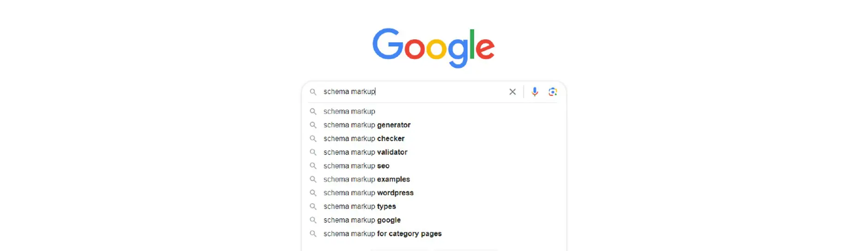Select "schema markup validator" suggestion
Screen dimensions: 868x251
coord(365,152)
